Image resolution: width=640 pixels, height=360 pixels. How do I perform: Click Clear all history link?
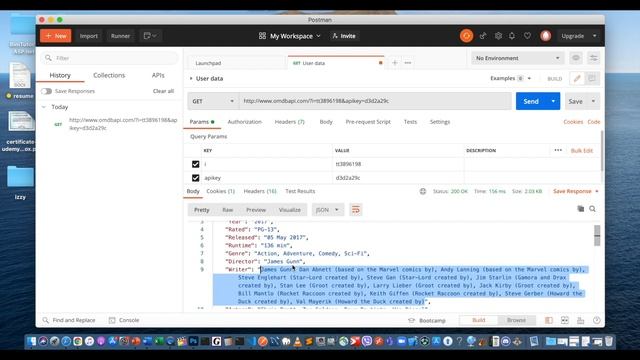pyautogui.click(x=163, y=91)
